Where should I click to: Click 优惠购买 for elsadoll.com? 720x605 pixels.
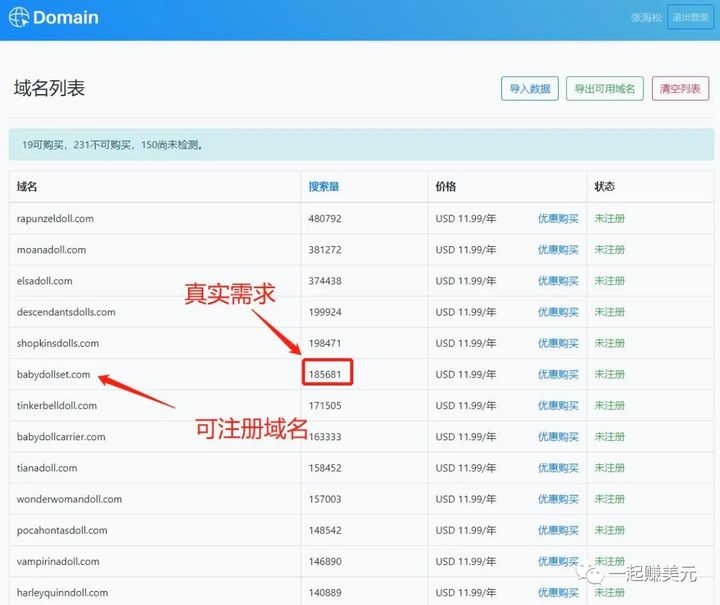click(558, 281)
